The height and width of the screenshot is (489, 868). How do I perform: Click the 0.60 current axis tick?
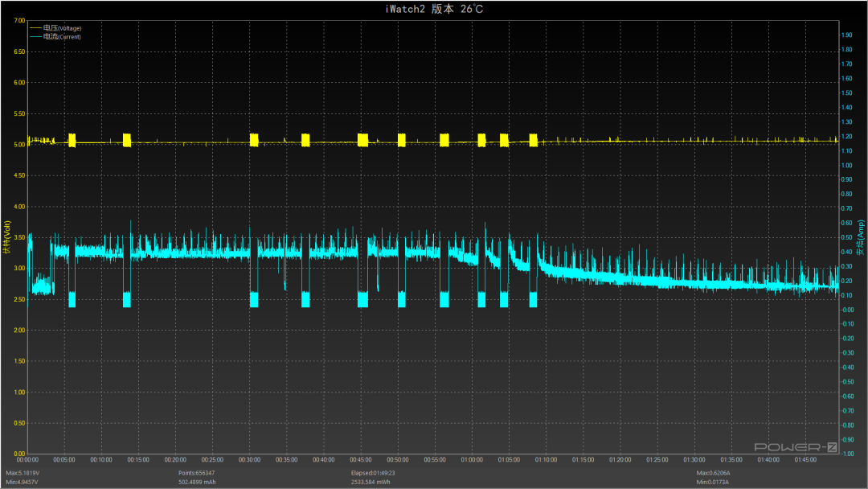(x=847, y=223)
